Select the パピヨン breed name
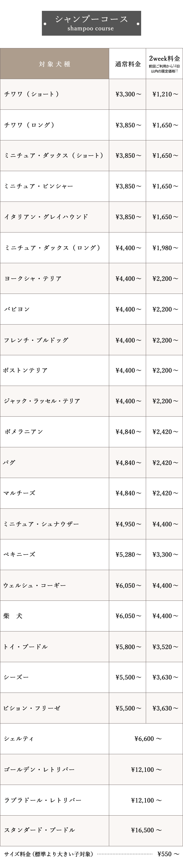 17,309
